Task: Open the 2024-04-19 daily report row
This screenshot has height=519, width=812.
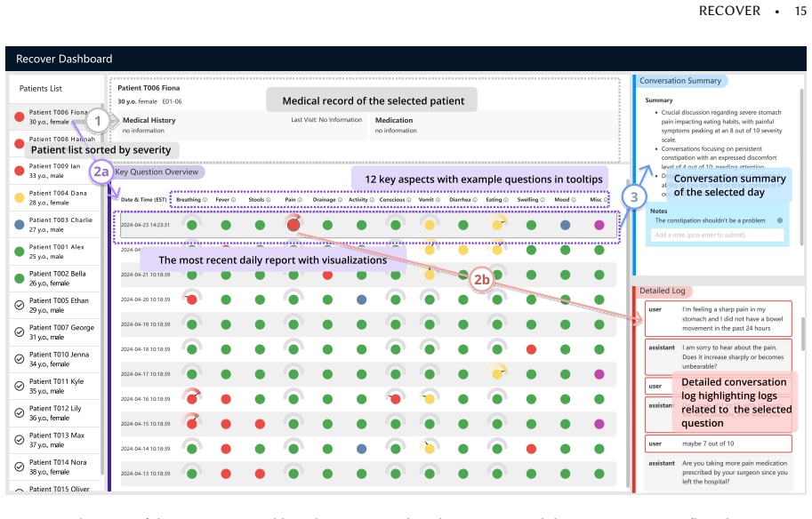Action: point(368,324)
